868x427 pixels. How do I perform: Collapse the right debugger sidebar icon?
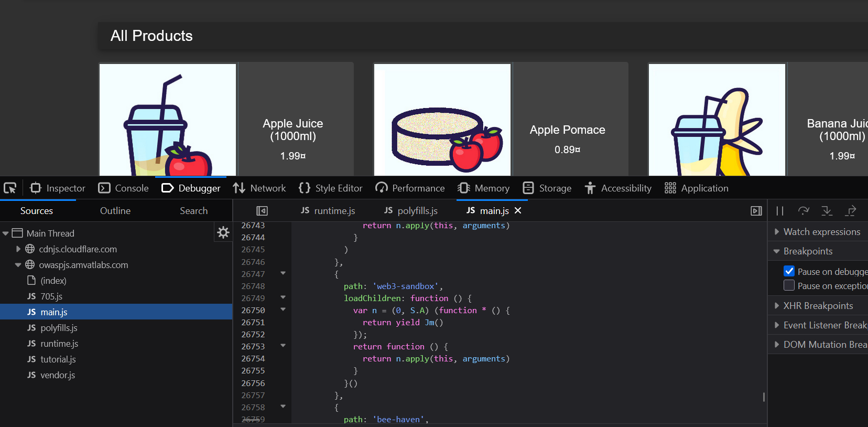click(x=756, y=211)
